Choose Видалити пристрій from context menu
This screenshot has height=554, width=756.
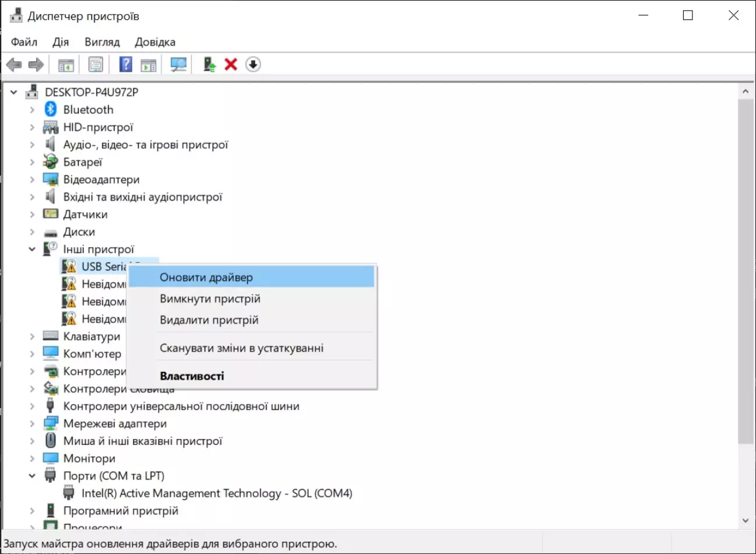click(209, 320)
